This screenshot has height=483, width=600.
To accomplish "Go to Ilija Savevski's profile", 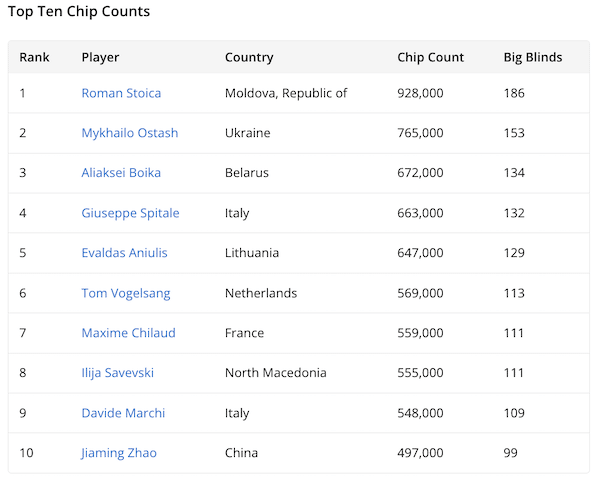I will pos(118,373).
